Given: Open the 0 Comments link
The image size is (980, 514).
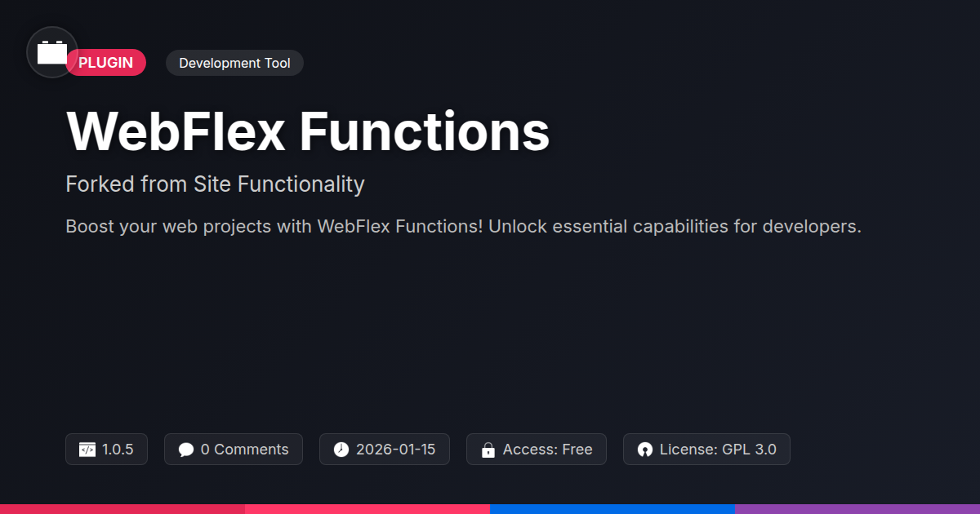Looking at the screenshot, I should [x=244, y=450].
